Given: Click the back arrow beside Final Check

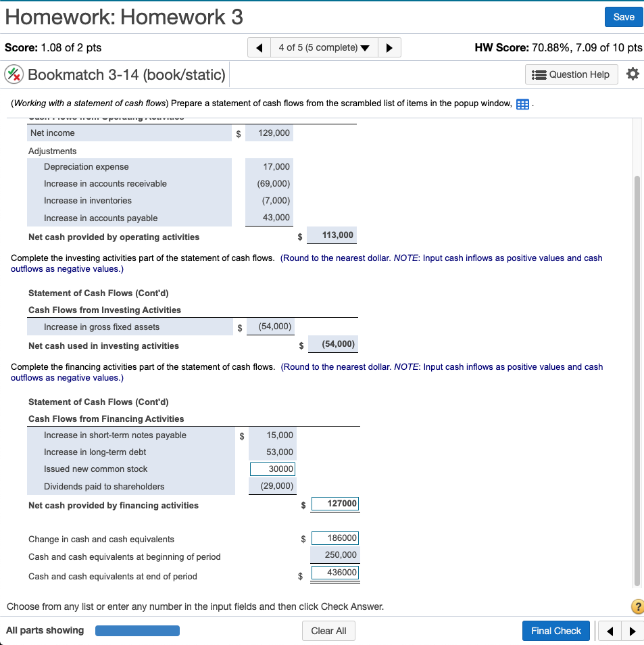Looking at the screenshot, I should coord(610,630).
